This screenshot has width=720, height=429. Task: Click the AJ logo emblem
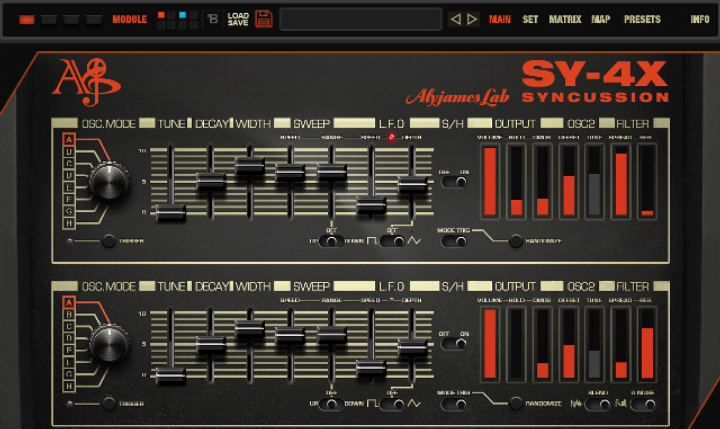(86, 81)
